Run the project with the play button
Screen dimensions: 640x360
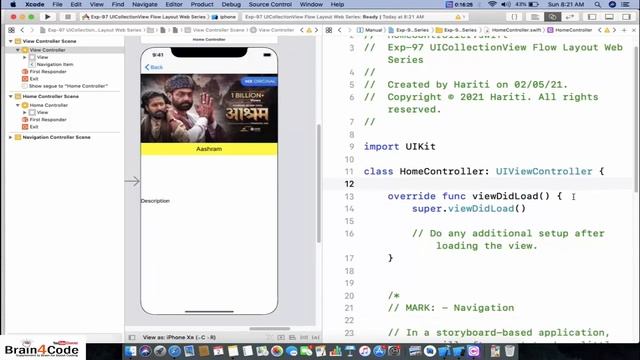pos(48,17)
